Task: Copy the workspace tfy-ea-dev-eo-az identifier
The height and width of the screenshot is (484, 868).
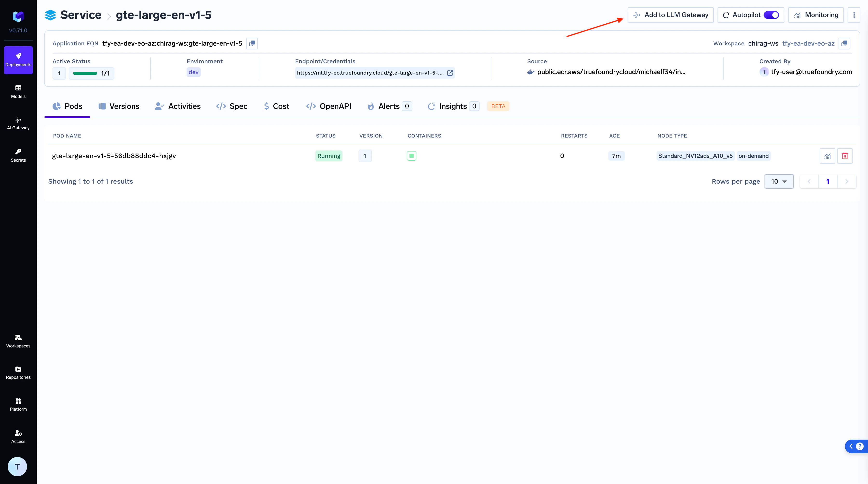Action: point(845,43)
